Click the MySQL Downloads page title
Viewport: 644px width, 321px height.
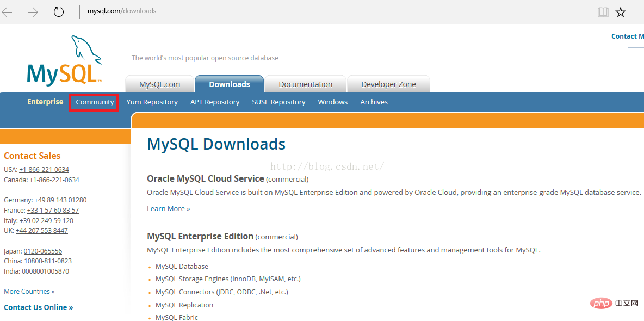216,144
